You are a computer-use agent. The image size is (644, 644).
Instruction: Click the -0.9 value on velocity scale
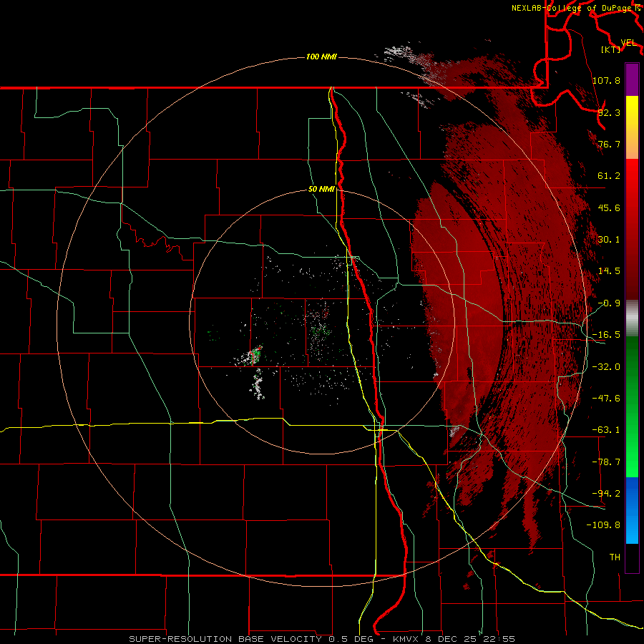(x=609, y=303)
